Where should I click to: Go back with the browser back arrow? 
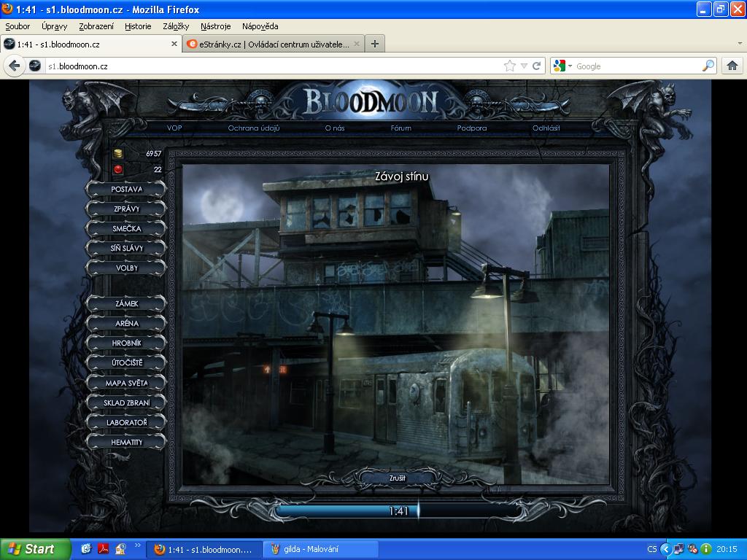point(14,66)
